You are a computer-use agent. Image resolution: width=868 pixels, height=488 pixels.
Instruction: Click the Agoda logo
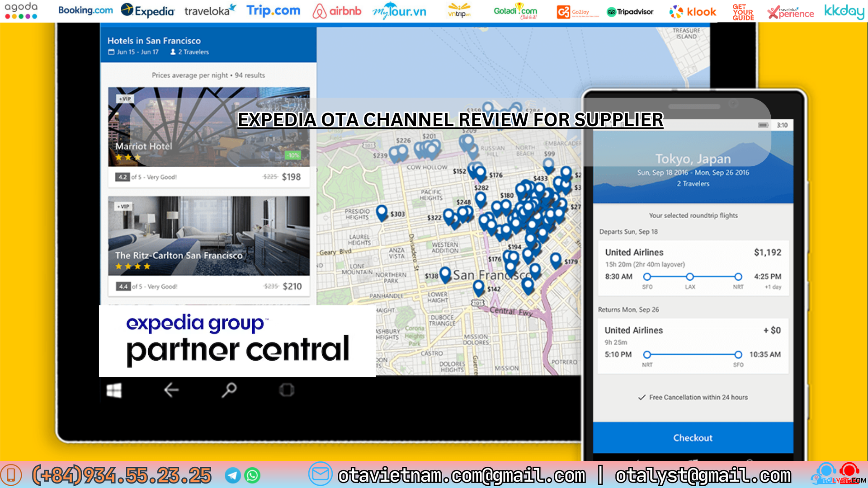pos(21,11)
